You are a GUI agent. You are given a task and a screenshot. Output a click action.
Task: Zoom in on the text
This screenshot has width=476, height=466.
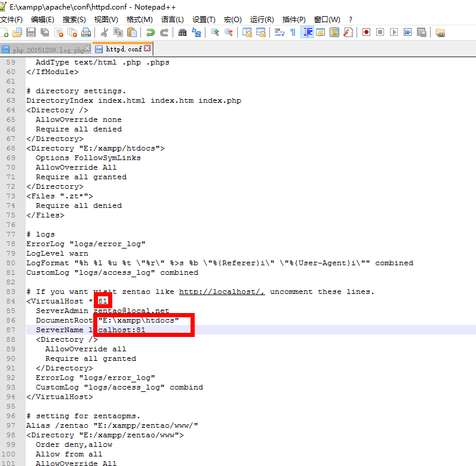coord(215,32)
